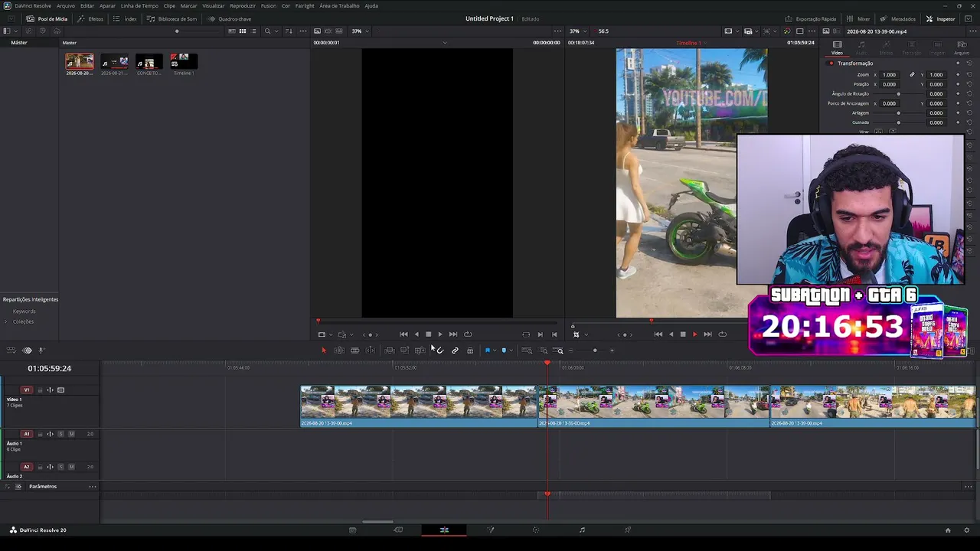Toggle loop playback in the timeline viewer

pos(723,334)
